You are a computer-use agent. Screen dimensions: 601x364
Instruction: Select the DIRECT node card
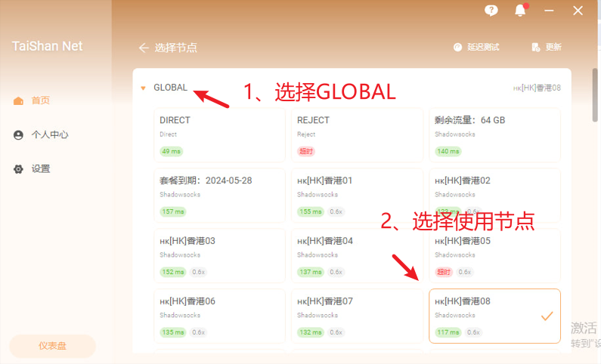219,134
